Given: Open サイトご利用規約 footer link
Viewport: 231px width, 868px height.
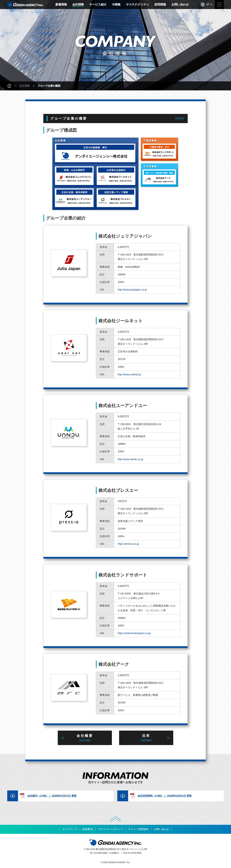Looking at the screenshot, I should (x=138, y=829).
